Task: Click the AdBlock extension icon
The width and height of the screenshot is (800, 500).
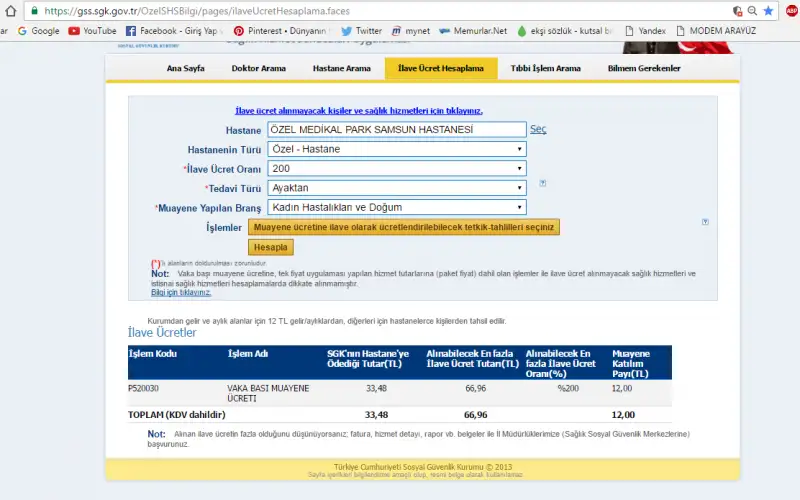Action: pos(791,10)
